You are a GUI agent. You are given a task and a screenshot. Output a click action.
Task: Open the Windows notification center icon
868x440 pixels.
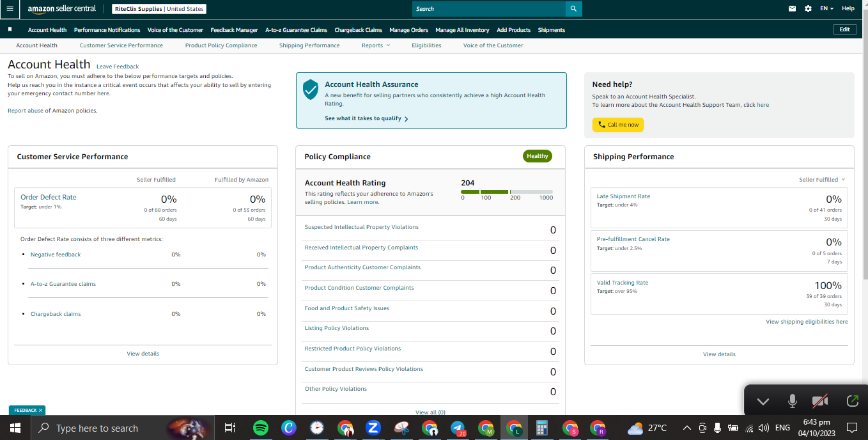(851, 428)
